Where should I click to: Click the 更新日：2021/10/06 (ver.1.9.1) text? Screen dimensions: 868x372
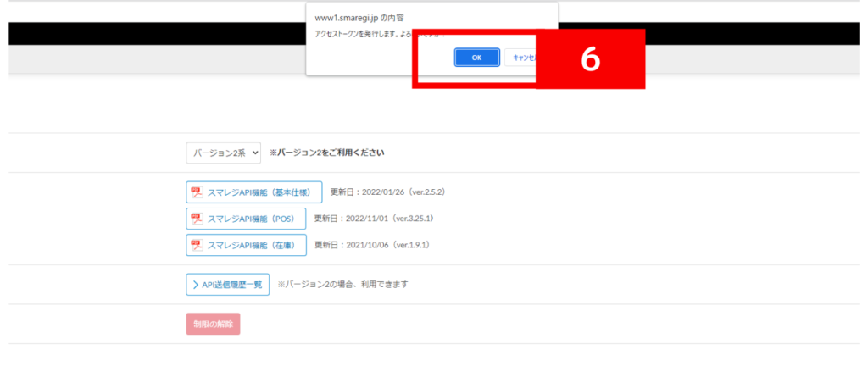(371, 245)
